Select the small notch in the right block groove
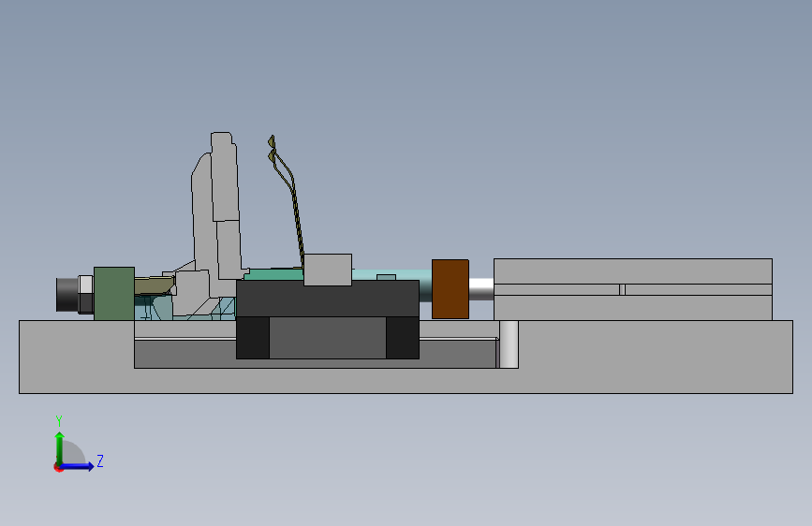Viewport: 812px width, 526px height. tap(622, 289)
